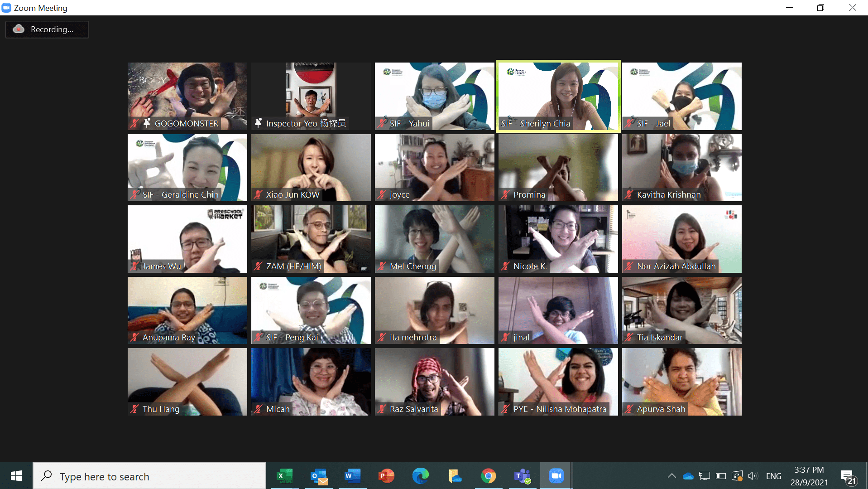868x489 pixels.
Task: Select GOGOMONSTER's video tile
Action: [x=187, y=96]
